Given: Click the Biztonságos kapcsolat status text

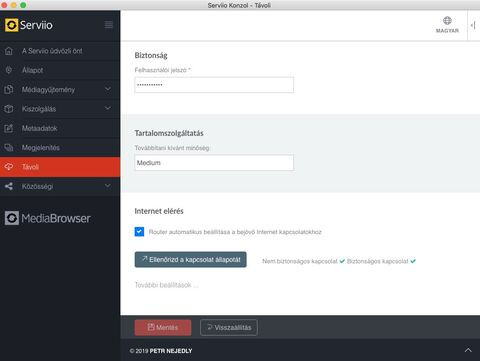Looking at the screenshot, I should [377, 261].
